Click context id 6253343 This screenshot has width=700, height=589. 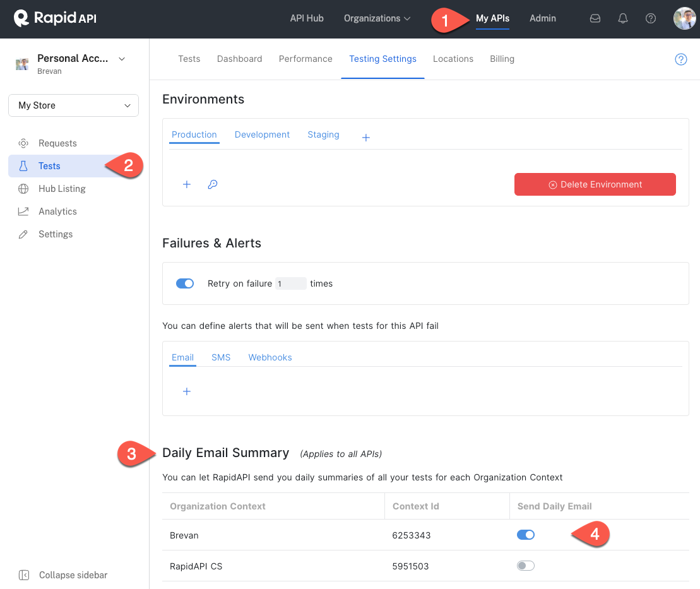411,535
